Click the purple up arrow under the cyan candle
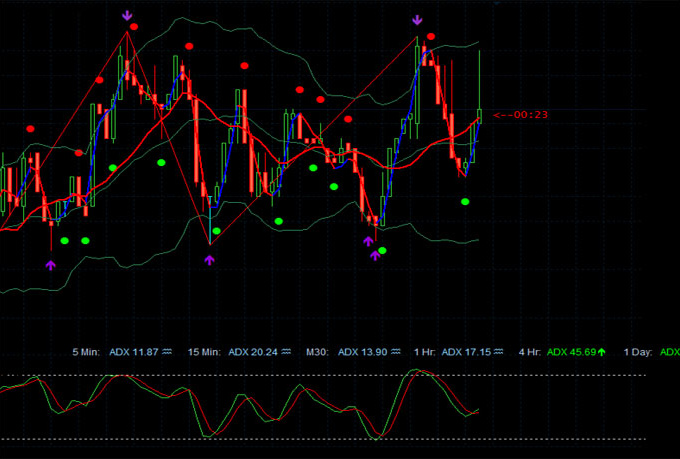 [x=209, y=260]
